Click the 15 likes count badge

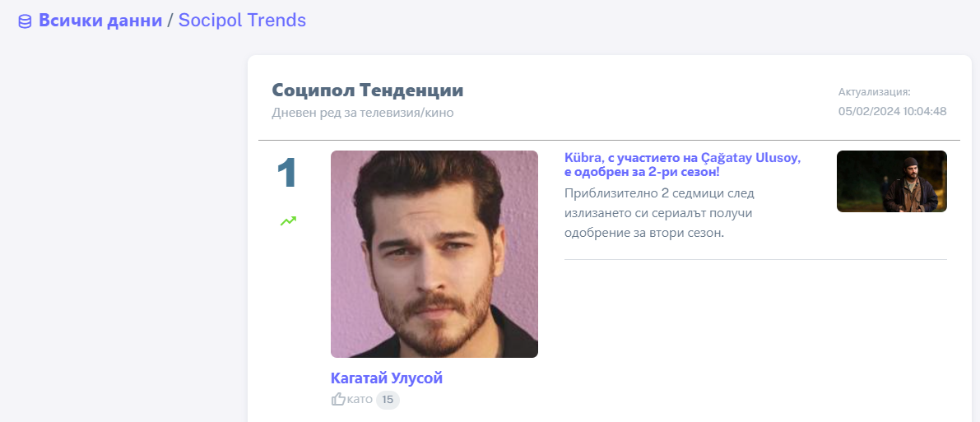[x=388, y=400]
